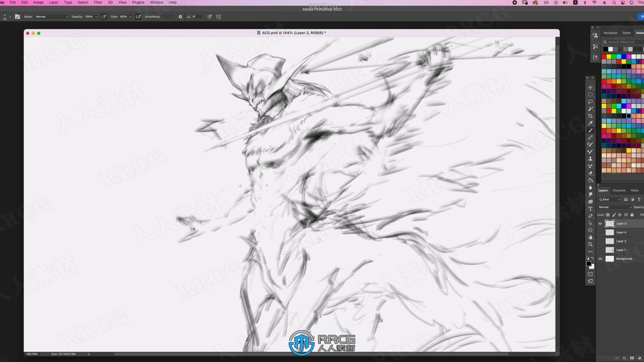Hide Layer 3 with its eye icon
Viewport: 644px width, 362px height.
tap(600, 224)
